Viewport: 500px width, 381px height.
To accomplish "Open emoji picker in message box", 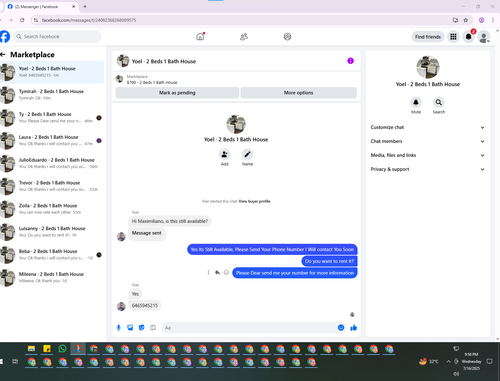I will (341, 328).
